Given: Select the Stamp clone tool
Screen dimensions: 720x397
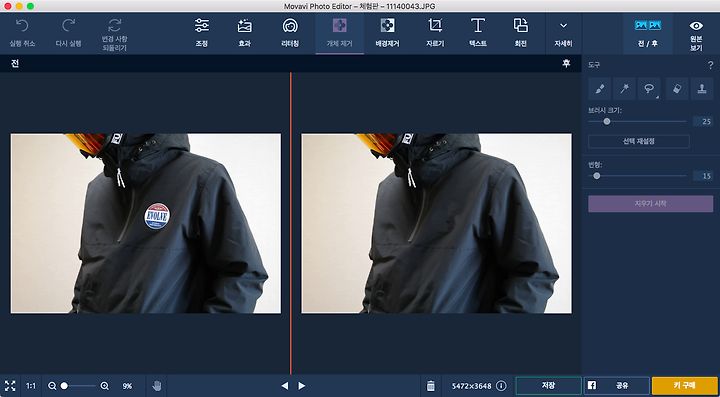Looking at the screenshot, I should pos(702,89).
